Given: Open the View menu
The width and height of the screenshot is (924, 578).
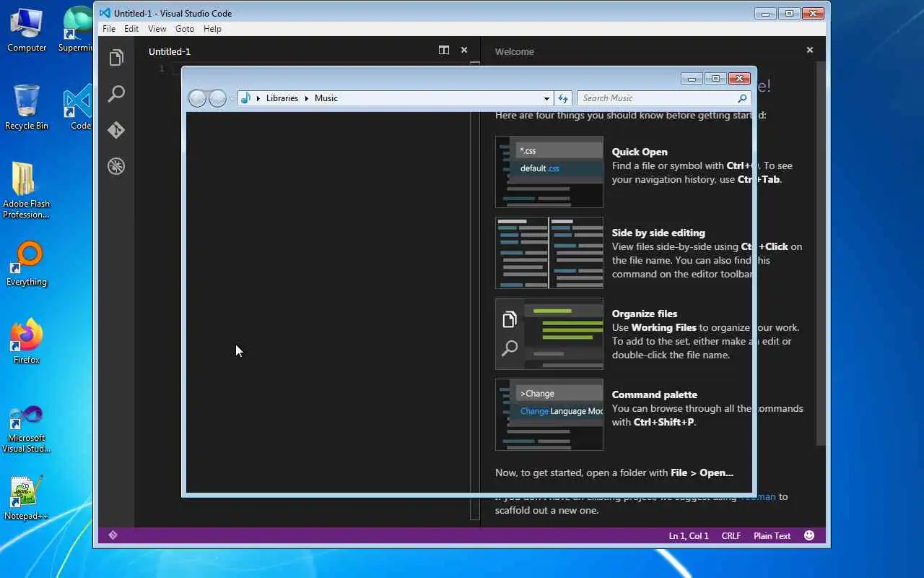Looking at the screenshot, I should [157, 29].
